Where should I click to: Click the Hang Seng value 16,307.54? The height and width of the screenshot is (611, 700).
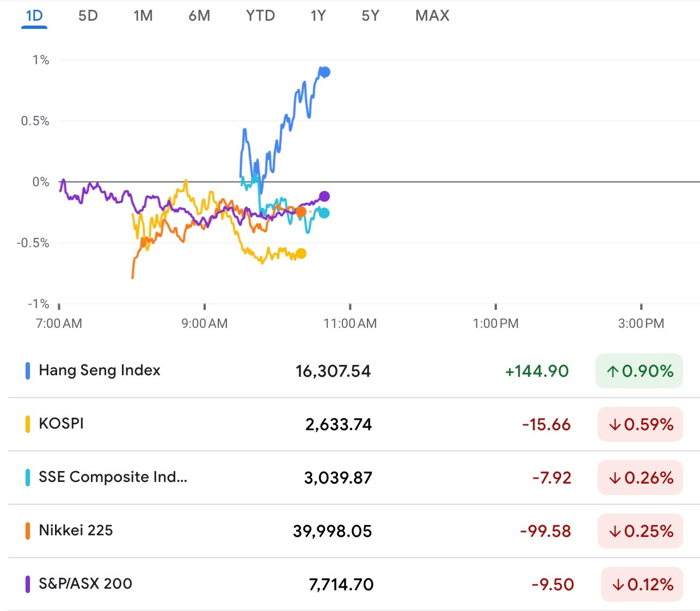click(333, 371)
